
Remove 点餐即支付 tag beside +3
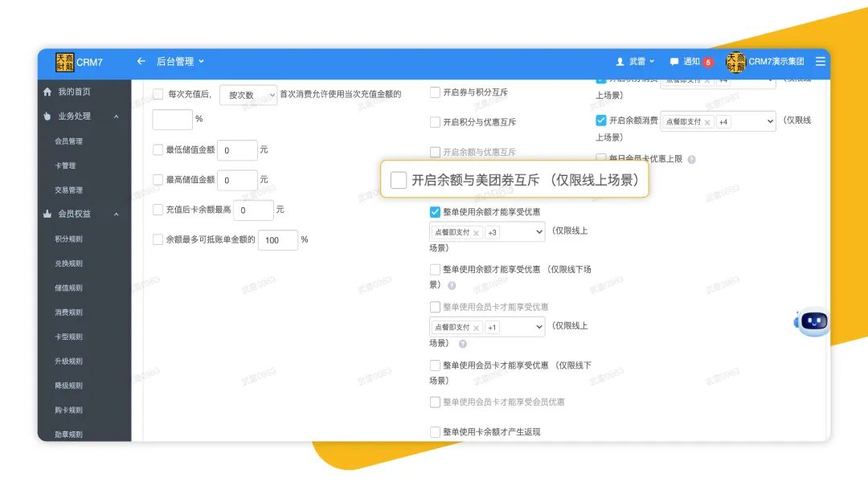coord(477,233)
